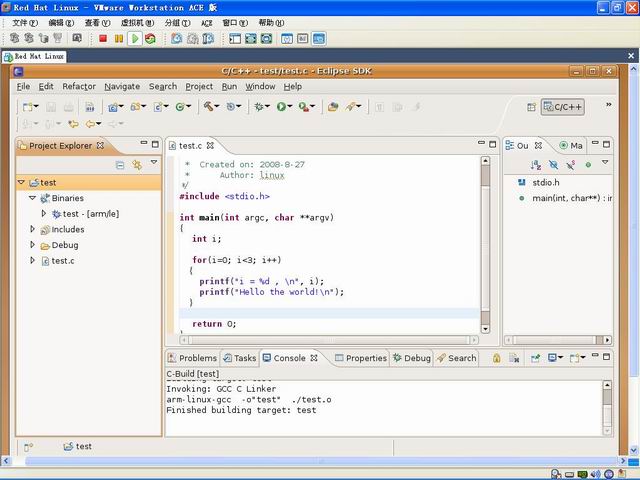The image size is (640, 480).
Task: Click the VMware snapshot icon
Action: pos(177,39)
